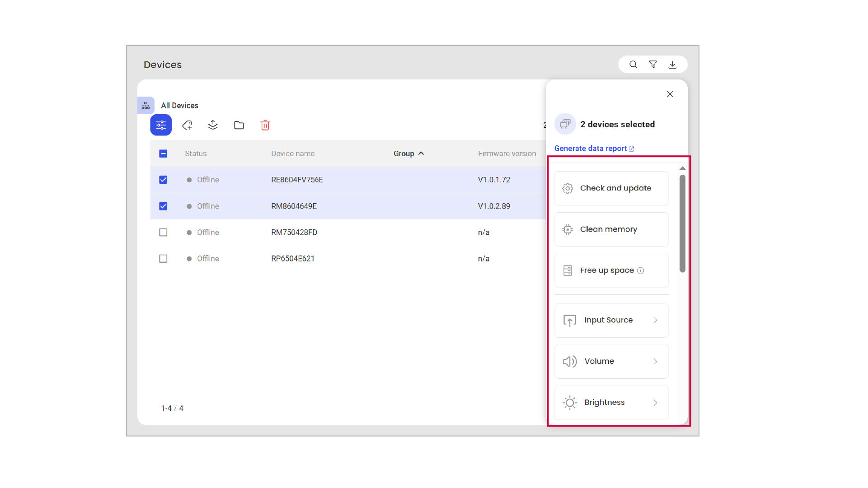Click the blue device settings sliders icon
Image resolution: width=868 pixels, height=488 pixels.
161,125
